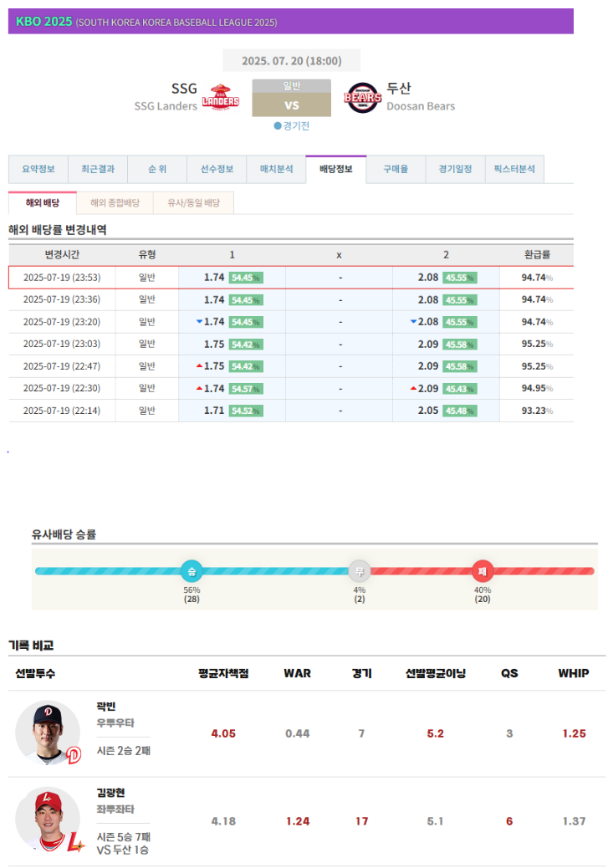The height and width of the screenshot is (868, 613).
Task: Click the gray draw circle marker
Action: tap(360, 571)
